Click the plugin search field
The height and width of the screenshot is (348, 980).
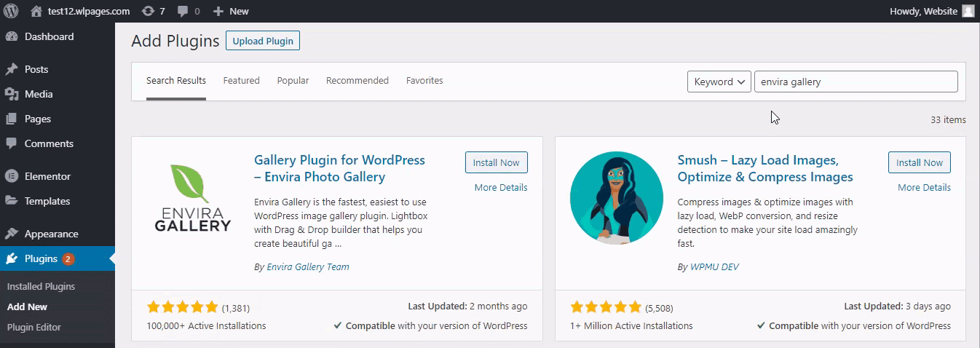coord(856,82)
